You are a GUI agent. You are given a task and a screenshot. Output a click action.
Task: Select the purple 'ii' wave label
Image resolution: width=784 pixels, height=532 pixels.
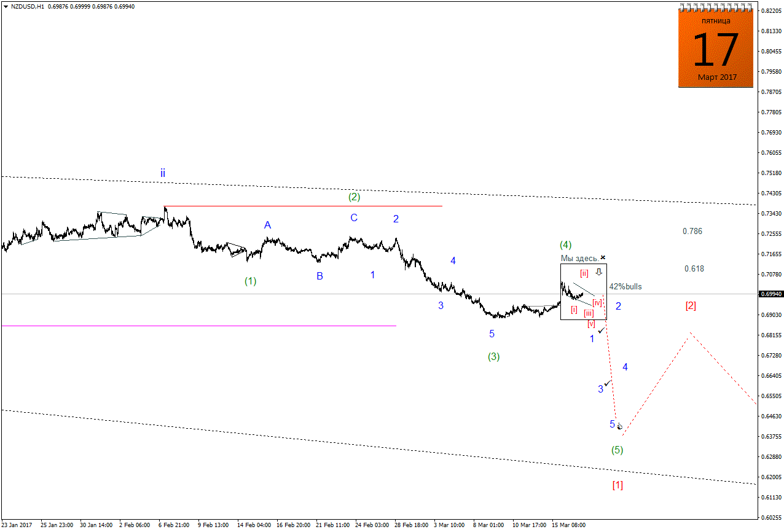163,173
